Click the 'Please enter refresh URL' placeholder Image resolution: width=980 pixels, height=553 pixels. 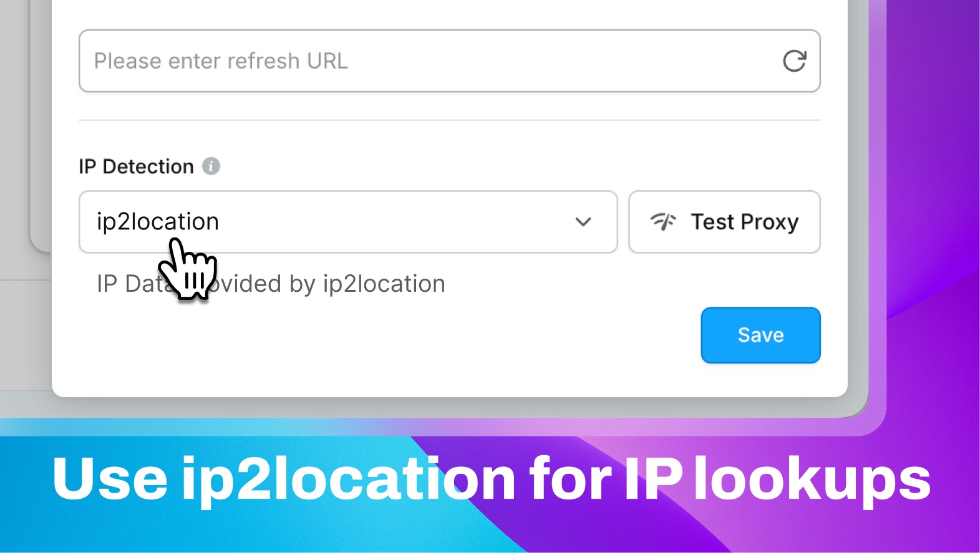coord(221,61)
